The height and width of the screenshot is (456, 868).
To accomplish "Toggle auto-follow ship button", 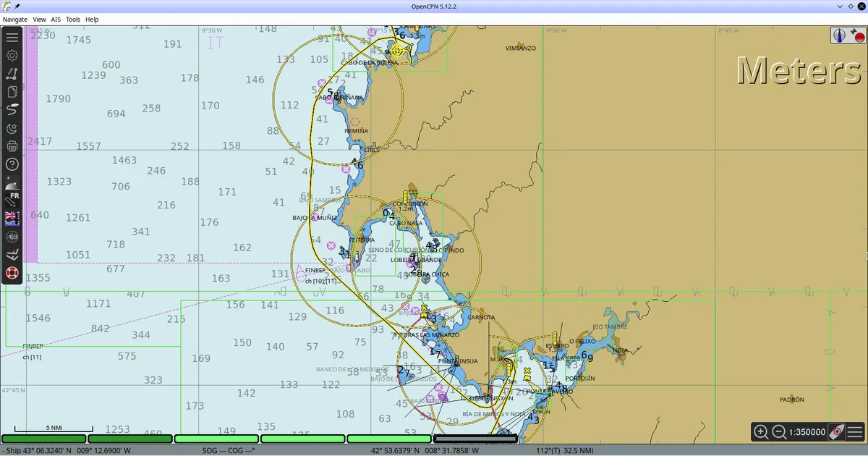I will (836, 432).
